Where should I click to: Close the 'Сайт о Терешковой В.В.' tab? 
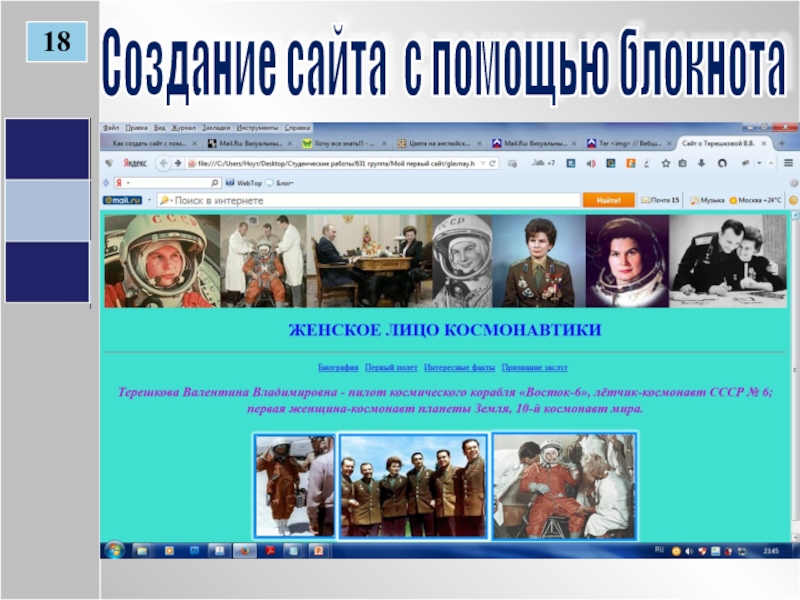764,143
